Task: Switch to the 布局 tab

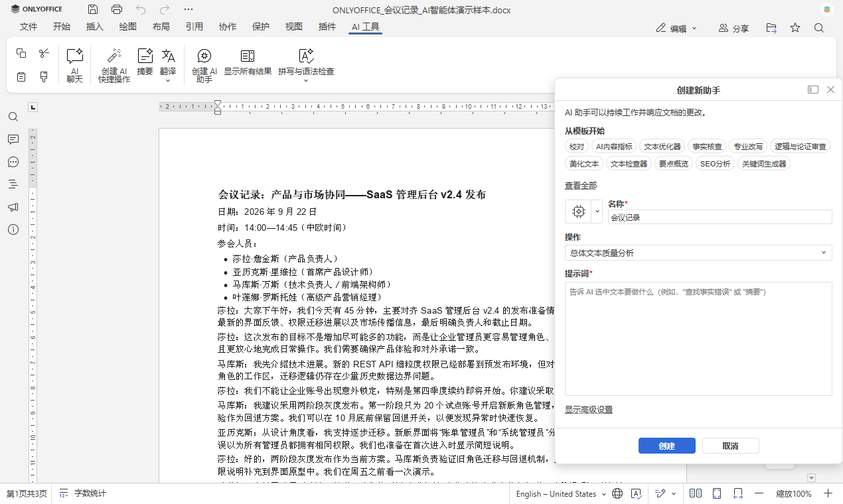Action: [x=161, y=27]
